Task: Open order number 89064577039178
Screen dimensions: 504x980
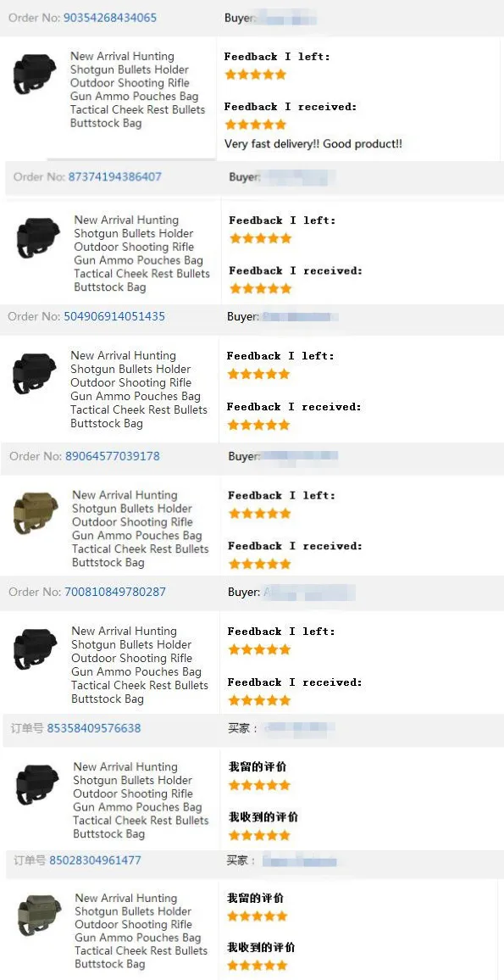Action: [x=113, y=456]
